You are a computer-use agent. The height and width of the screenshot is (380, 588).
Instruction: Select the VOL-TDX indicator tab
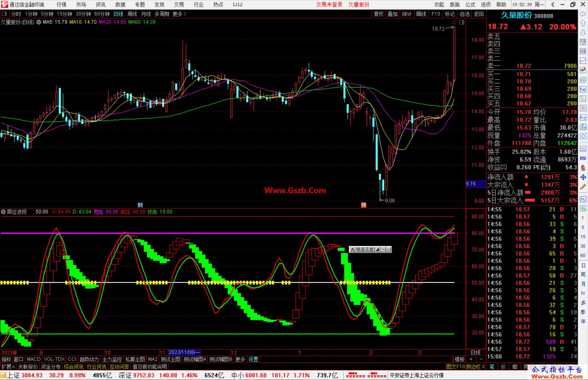54,359
